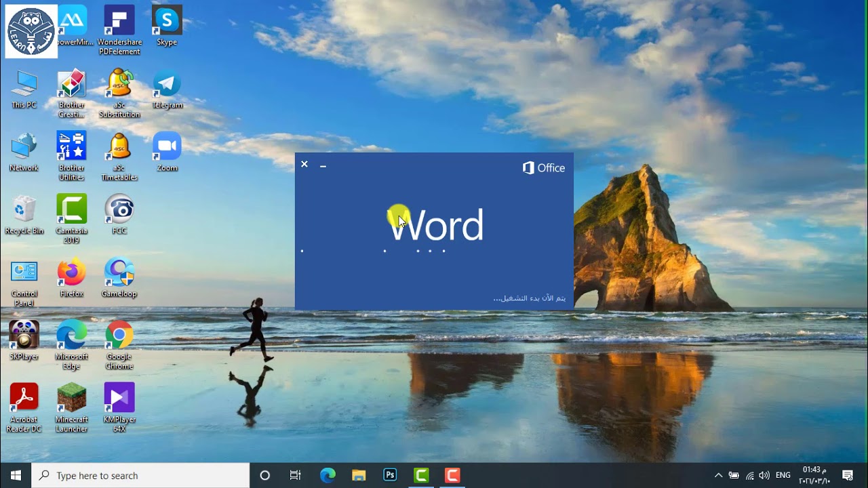Switch the ENG input language
Viewport: 868px width, 488px height.
pos(783,475)
